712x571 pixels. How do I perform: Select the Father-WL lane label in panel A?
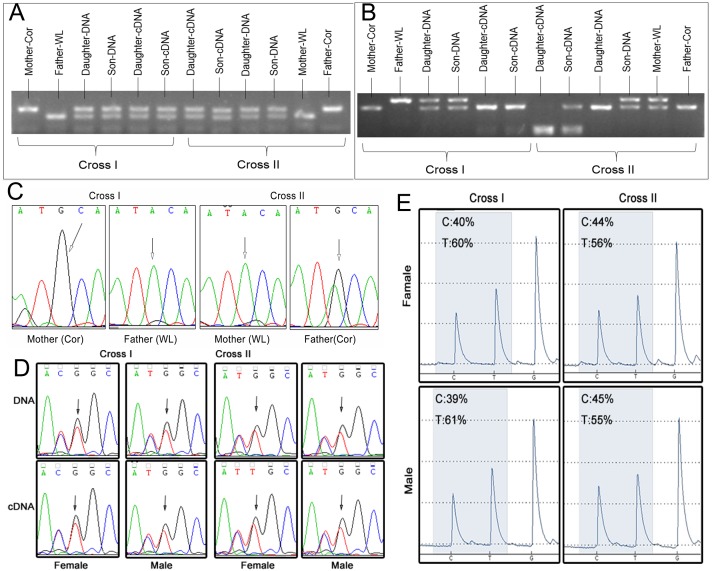point(59,53)
